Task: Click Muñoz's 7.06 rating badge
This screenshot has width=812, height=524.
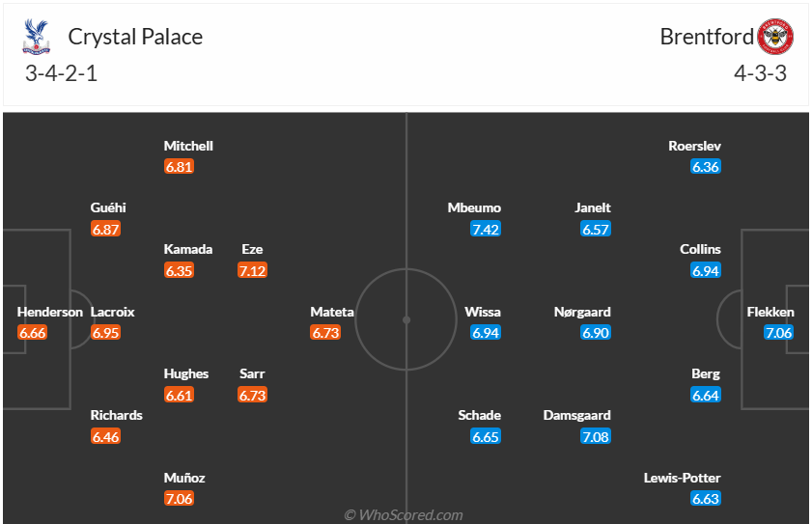Action: [x=179, y=498]
